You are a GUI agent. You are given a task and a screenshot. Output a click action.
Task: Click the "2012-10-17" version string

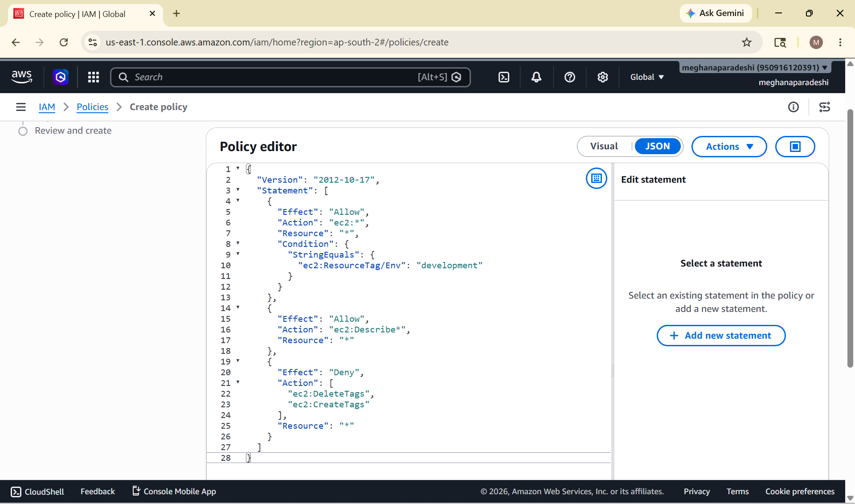click(x=344, y=180)
